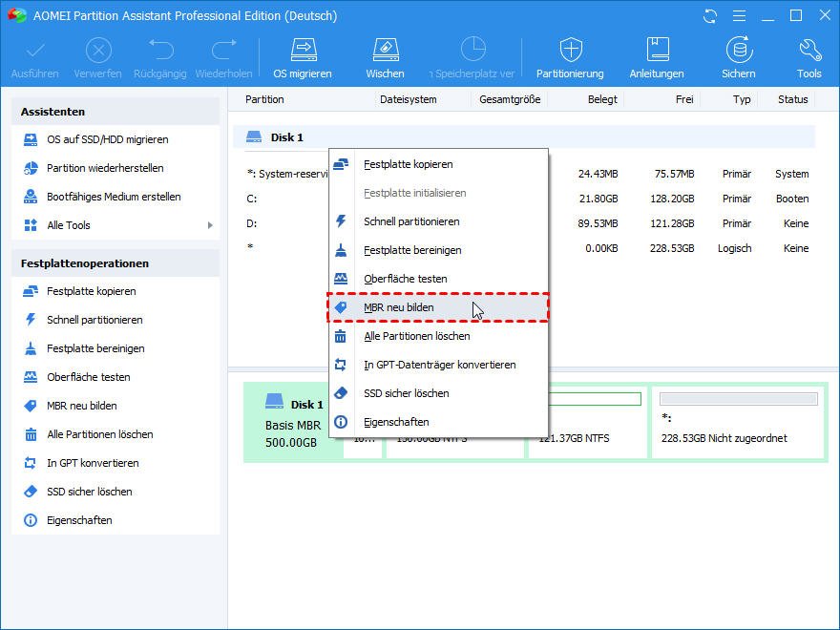This screenshot has width=840, height=630.
Task: Choose In GPT-Datenträger konvertieren menu entry
Action: [x=439, y=365]
